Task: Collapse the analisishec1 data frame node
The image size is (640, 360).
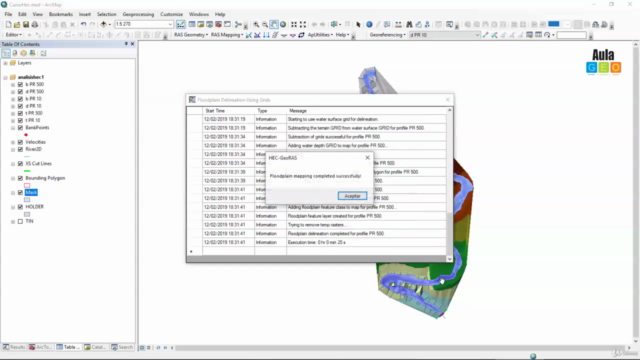Action: click(x=5, y=77)
